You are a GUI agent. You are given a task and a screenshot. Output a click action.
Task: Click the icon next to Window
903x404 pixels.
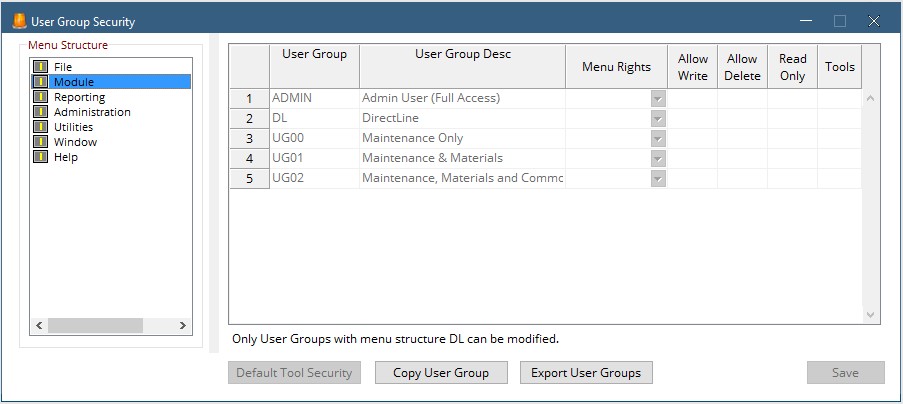[40, 142]
